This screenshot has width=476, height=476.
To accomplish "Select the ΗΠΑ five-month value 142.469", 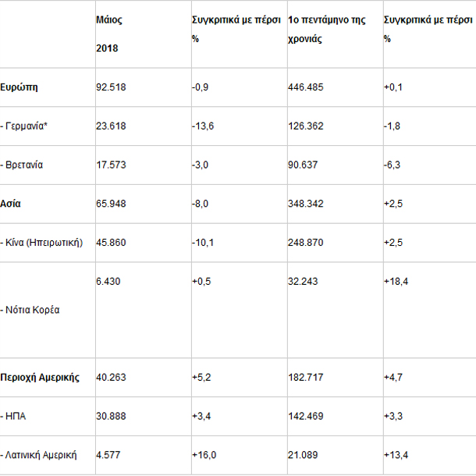I will [305, 416].
